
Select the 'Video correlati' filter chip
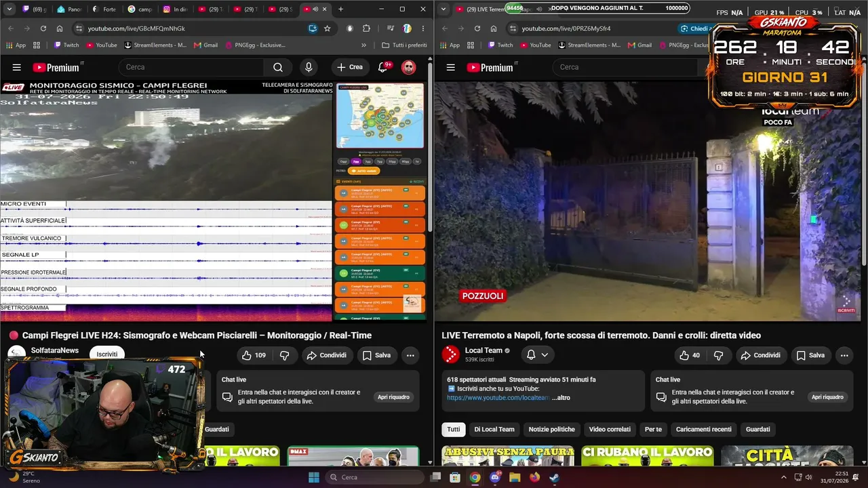point(610,429)
